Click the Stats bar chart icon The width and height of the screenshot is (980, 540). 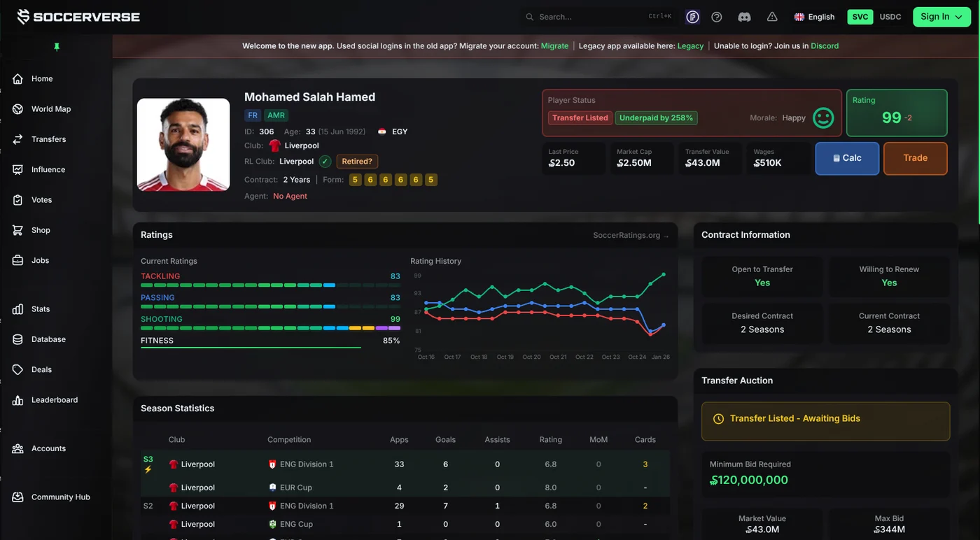[18, 309]
